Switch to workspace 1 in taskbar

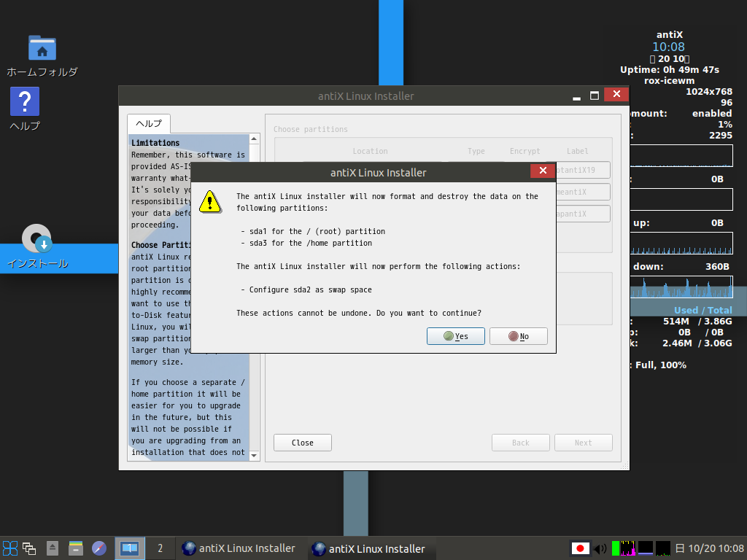pyautogui.click(x=130, y=548)
